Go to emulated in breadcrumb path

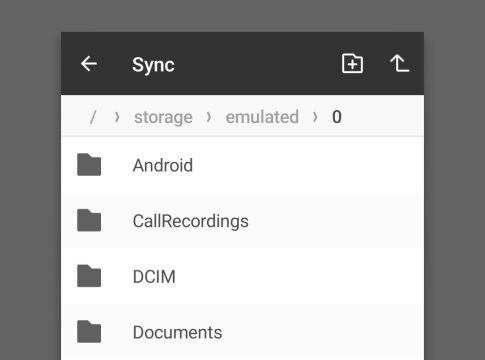262,117
